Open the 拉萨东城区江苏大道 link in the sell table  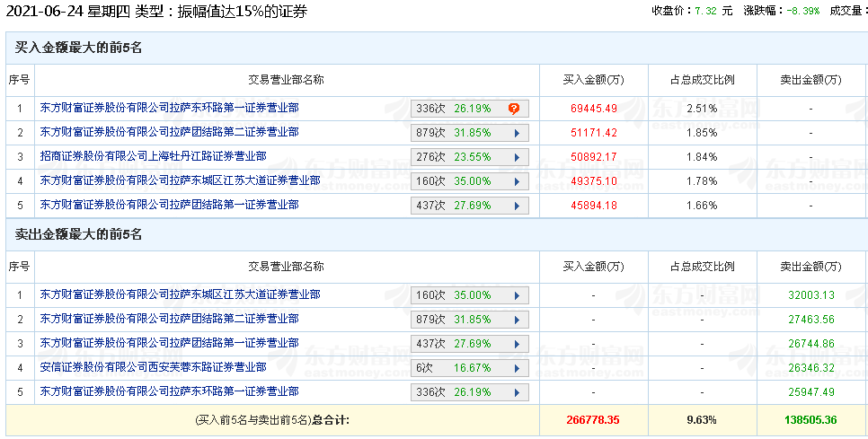(180, 294)
